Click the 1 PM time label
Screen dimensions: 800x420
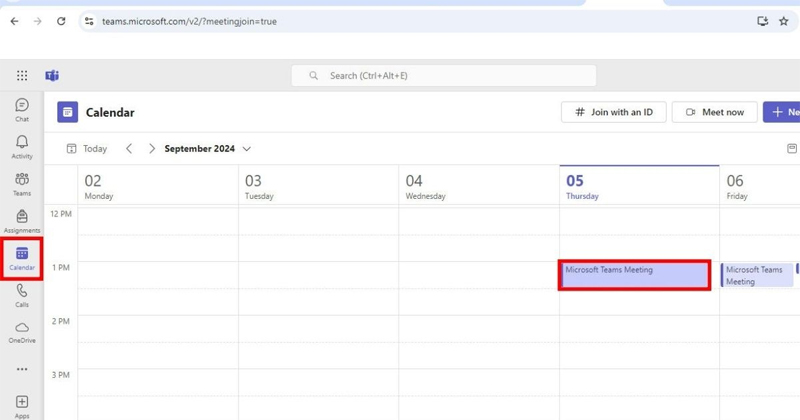(61, 267)
